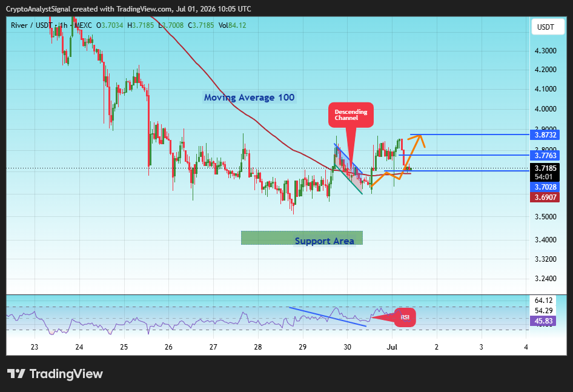Click the USDT currency button
This screenshot has height=392, width=573.
coord(548,27)
